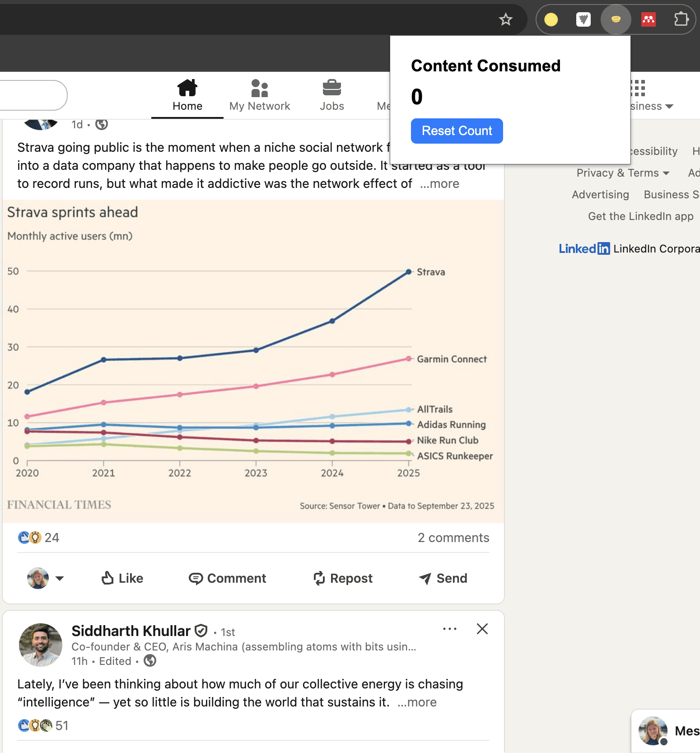Image resolution: width=700 pixels, height=753 pixels.
Task: Expand the Privacy & Terms dropdown
Action: [x=623, y=173]
